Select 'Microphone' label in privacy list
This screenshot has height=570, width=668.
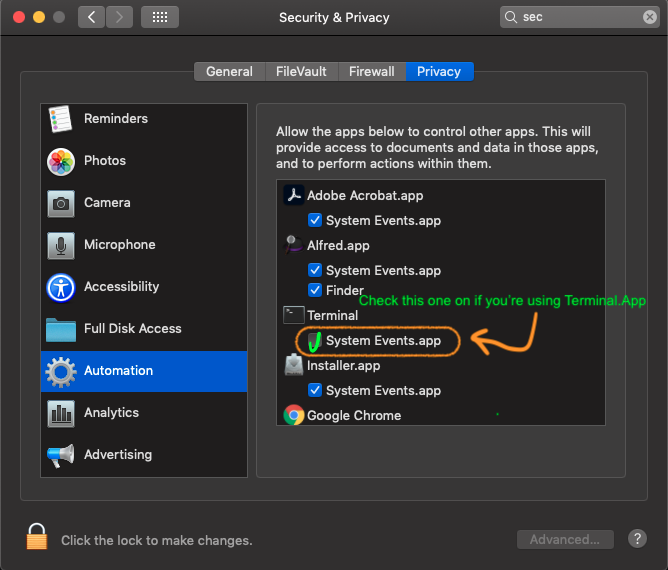(x=120, y=245)
